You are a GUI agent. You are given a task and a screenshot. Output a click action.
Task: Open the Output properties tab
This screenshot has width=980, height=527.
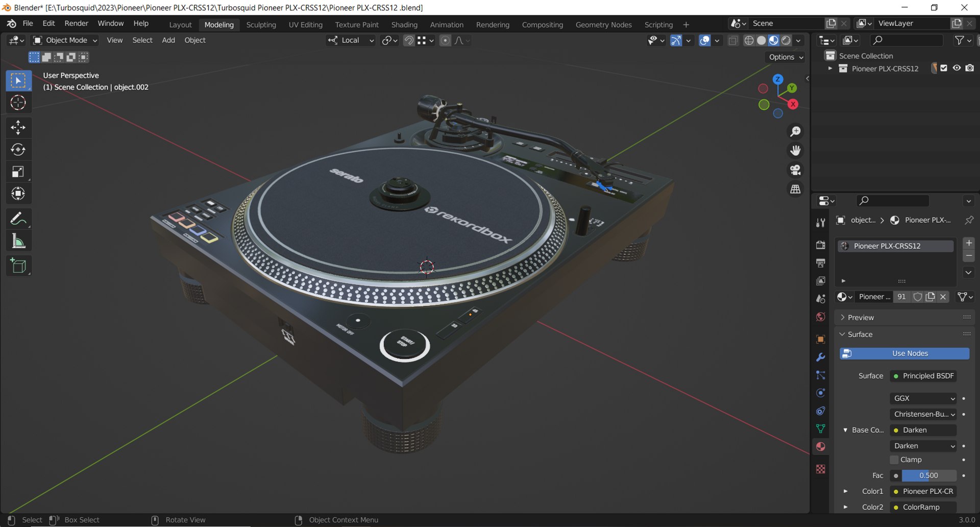[820, 263]
